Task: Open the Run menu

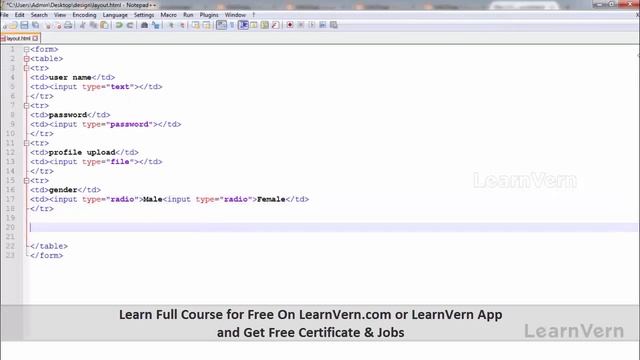Action: click(x=188, y=15)
